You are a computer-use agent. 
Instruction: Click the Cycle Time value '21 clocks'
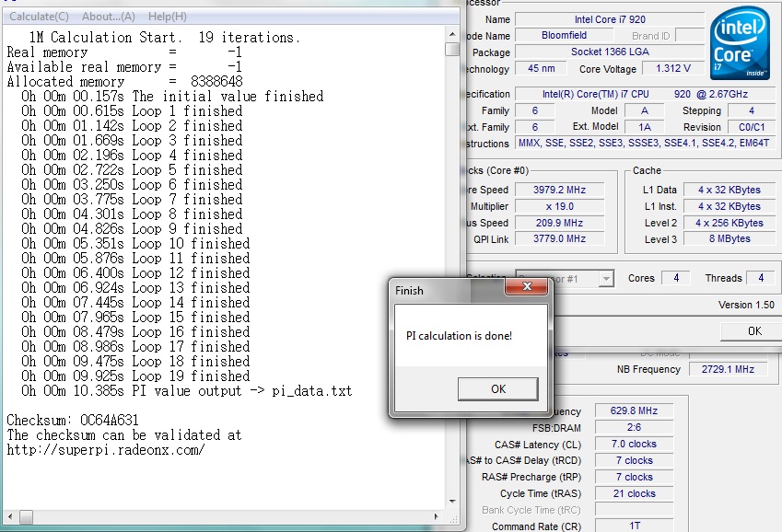click(x=634, y=493)
